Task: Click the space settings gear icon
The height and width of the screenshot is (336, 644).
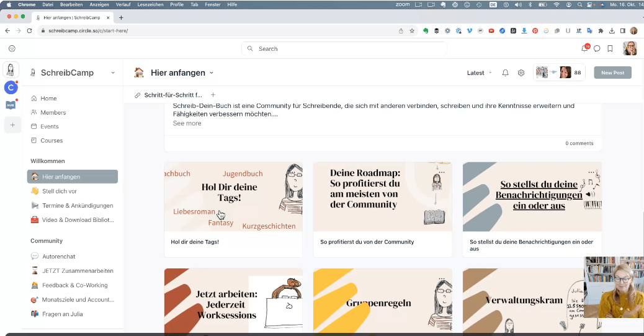Action: click(521, 73)
